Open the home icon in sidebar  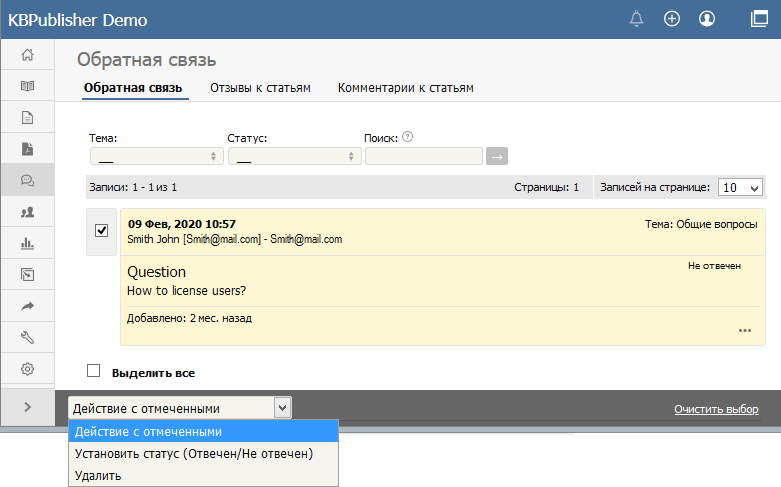pos(27,54)
